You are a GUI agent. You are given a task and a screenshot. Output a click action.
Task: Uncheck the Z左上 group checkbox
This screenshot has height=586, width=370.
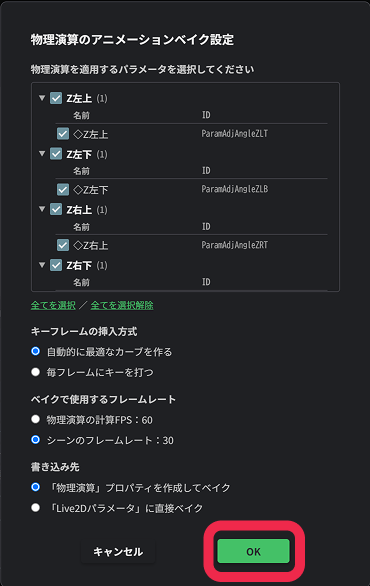(56, 98)
